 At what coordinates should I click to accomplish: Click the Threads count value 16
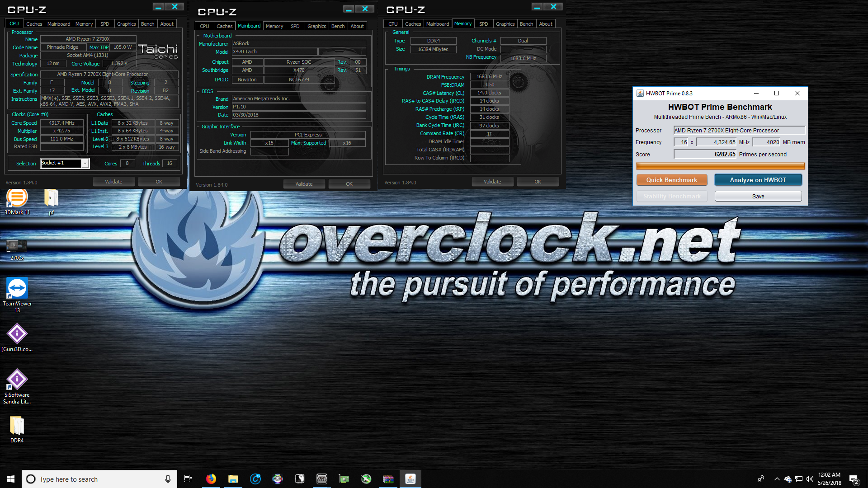170,163
